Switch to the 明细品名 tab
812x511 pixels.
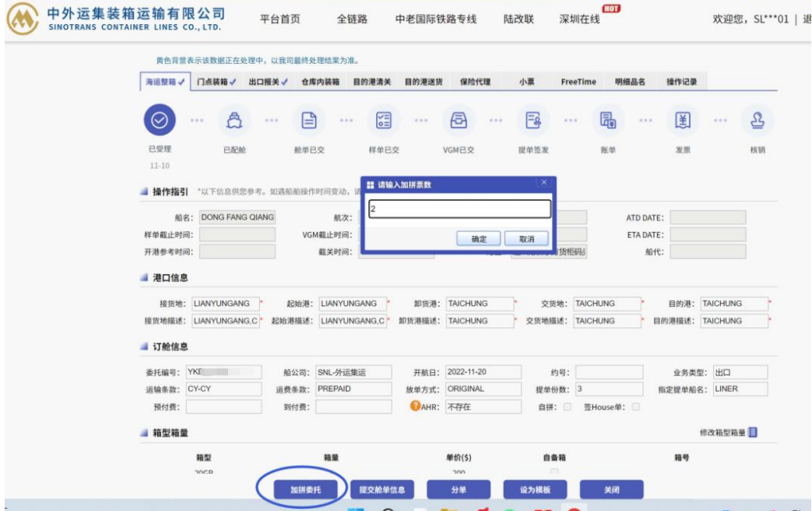(x=631, y=82)
